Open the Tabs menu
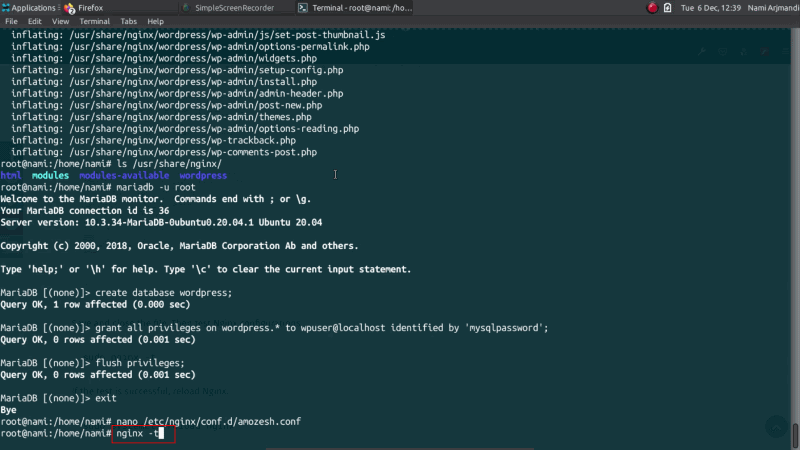The image size is (800, 450). pyautogui.click(x=129, y=21)
